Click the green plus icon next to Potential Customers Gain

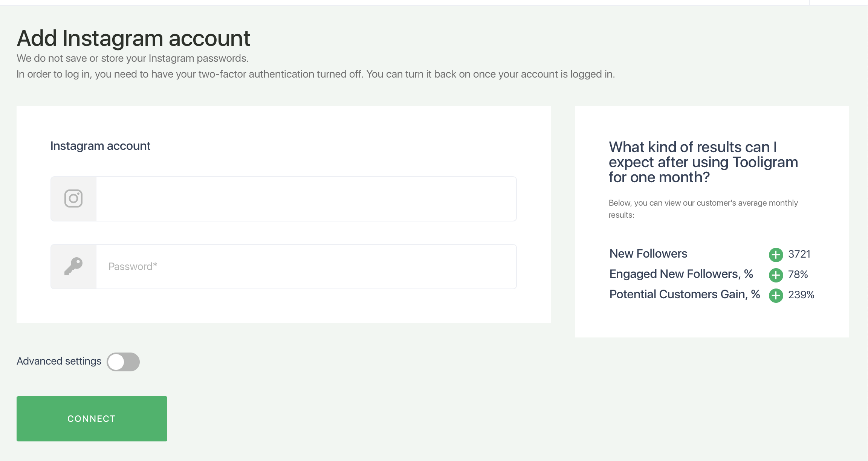click(x=776, y=295)
